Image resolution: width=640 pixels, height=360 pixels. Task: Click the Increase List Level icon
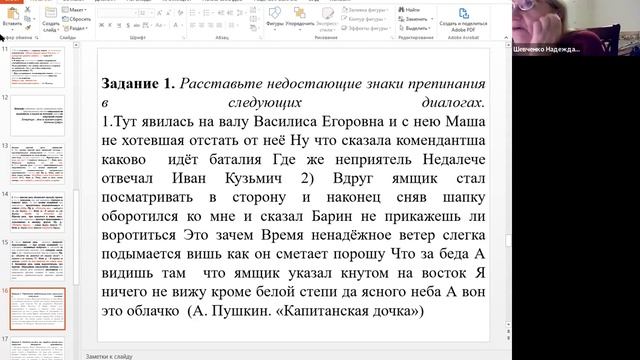[x=230, y=13]
